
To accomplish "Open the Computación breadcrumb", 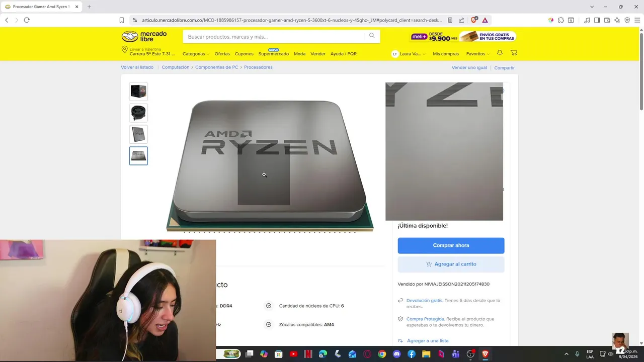I will pyautogui.click(x=176, y=67).
